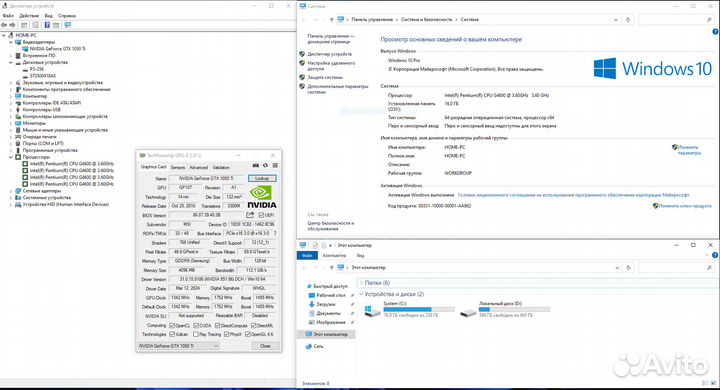The width and height of the screenshot is (720, 390).
Task: Click the up arrow in Система window
Action: [x=332, y=20]
